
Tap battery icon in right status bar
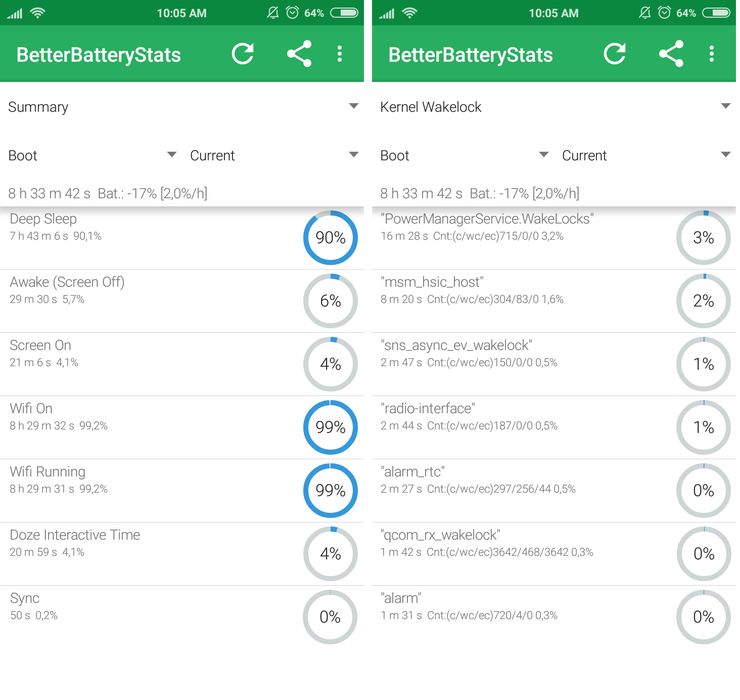[x=716, y=13]
